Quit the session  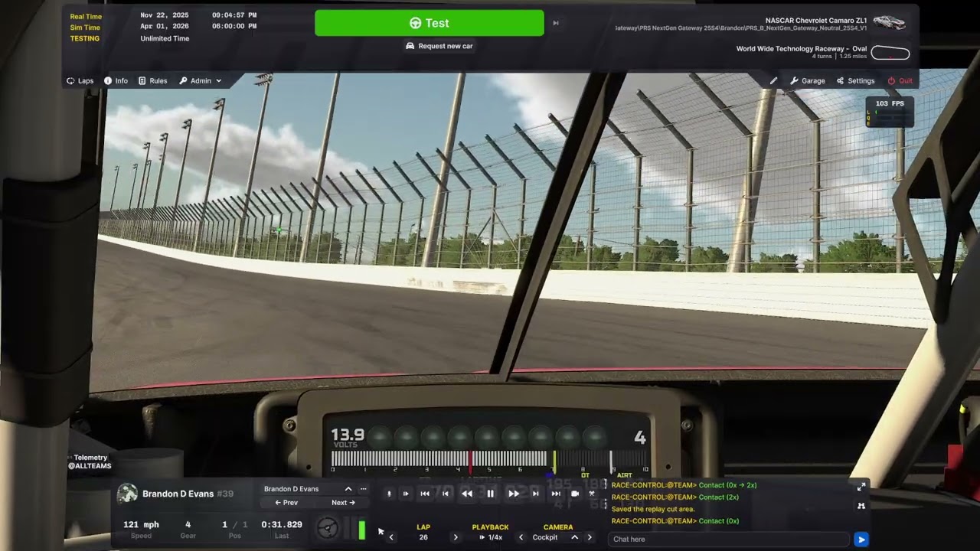tap(900, 80)
